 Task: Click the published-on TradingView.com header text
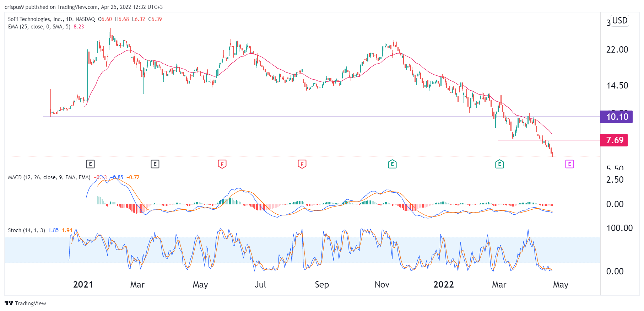point(83,7)
